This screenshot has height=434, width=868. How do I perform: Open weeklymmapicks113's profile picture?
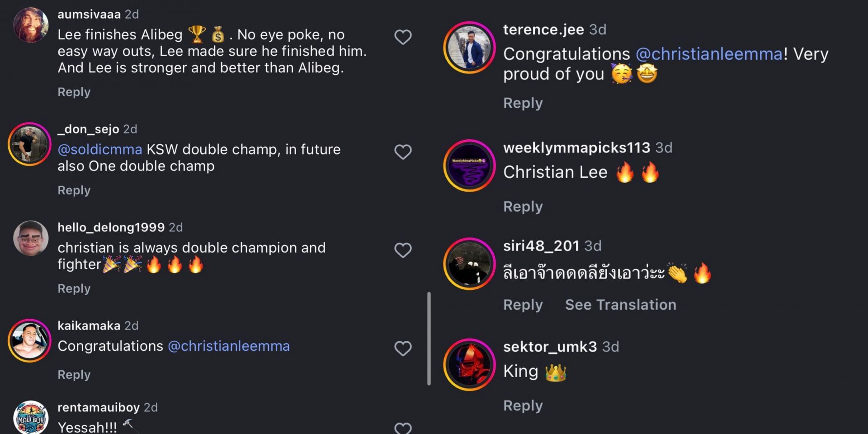(469, 165)
